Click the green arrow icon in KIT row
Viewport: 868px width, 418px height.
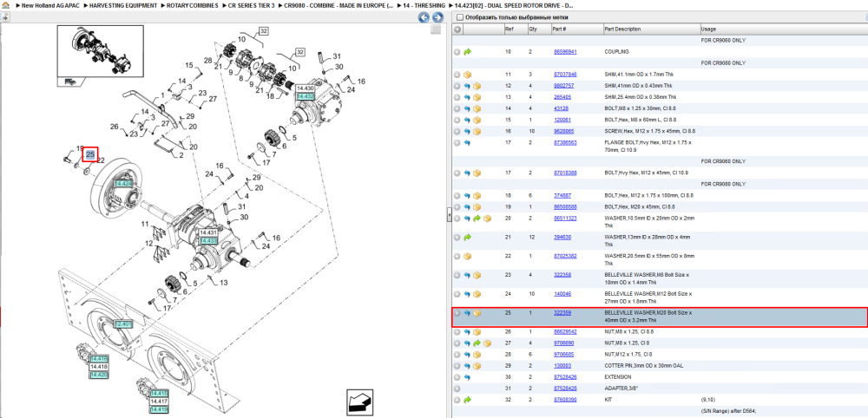tap(467, 400)
